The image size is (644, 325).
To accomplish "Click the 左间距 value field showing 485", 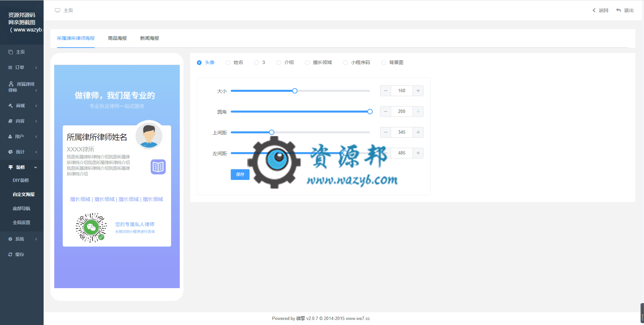I will pos(402,153).
